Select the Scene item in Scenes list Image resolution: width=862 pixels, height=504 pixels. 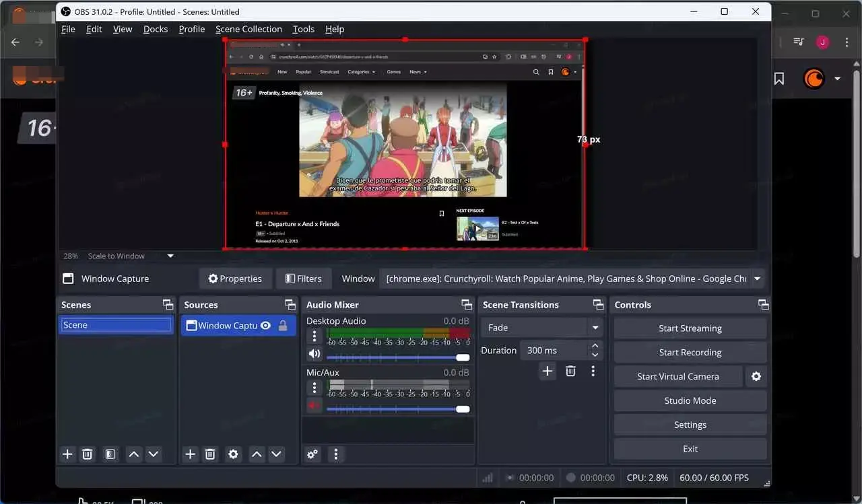coord(117,325)
